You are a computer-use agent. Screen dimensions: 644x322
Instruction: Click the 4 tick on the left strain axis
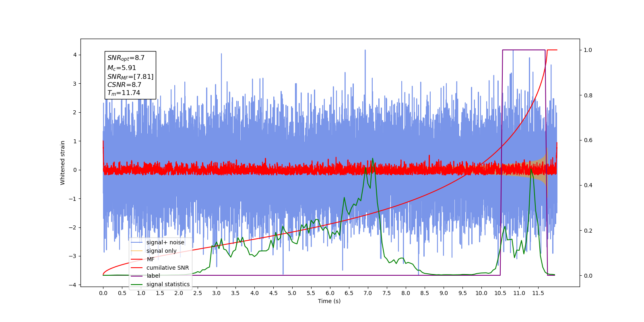tap(75, 55)
